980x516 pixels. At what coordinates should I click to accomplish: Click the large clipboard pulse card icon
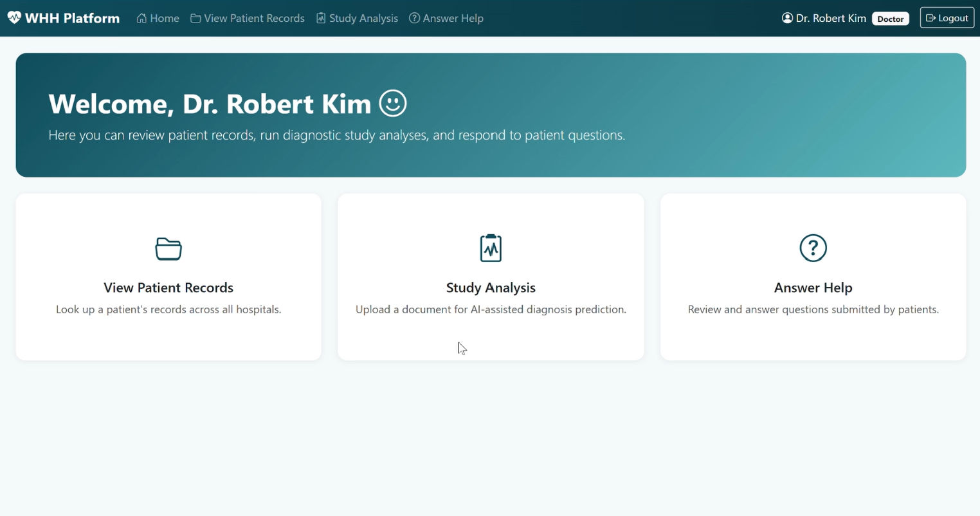pyautogui.click(x=491, y=248)
